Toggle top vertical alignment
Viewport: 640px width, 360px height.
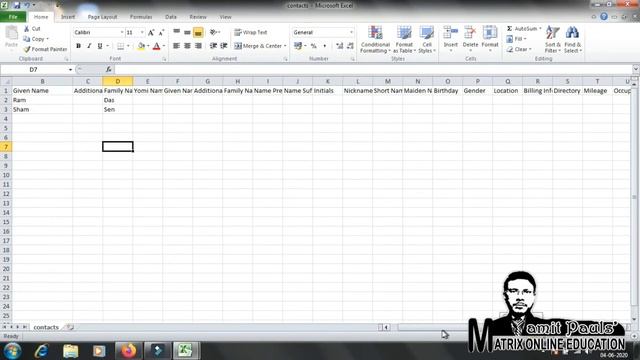tap(176, 32)
